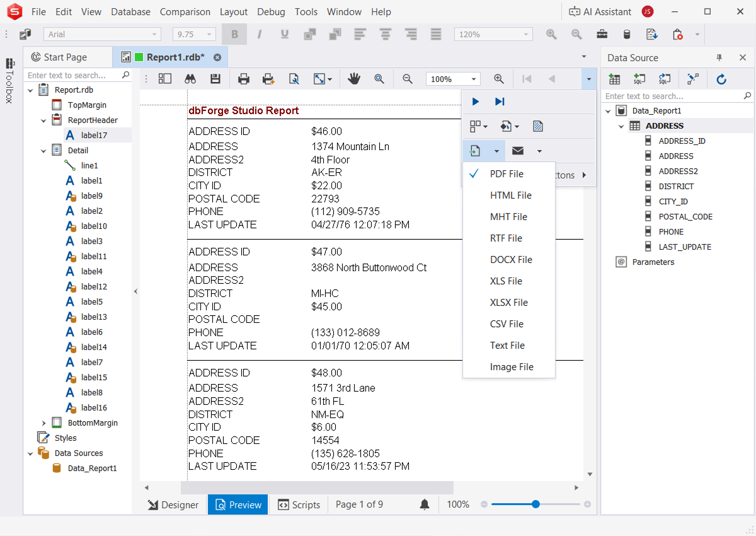This screenshot has height=536, width=756.
Task: Open the notifications bell icon
Action: coord(425,504)
